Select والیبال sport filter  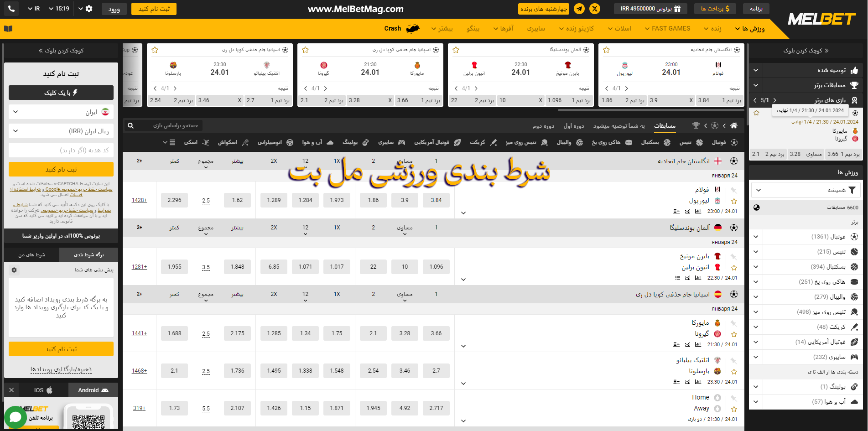(570, 142)
